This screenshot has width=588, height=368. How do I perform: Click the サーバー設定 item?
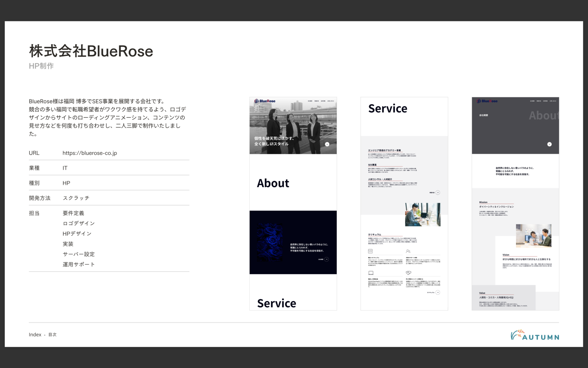pyautogui.click(x=79, y=254)
